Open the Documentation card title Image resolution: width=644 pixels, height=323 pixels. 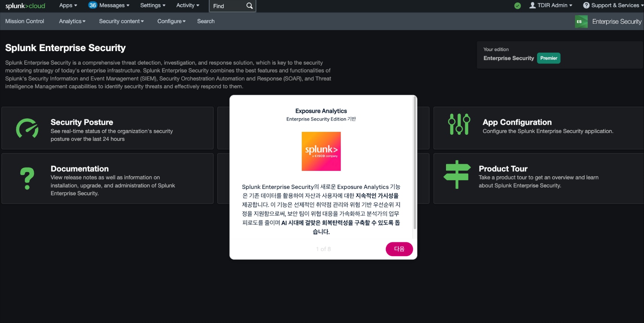pyautogui.click(x=80, y=169)
